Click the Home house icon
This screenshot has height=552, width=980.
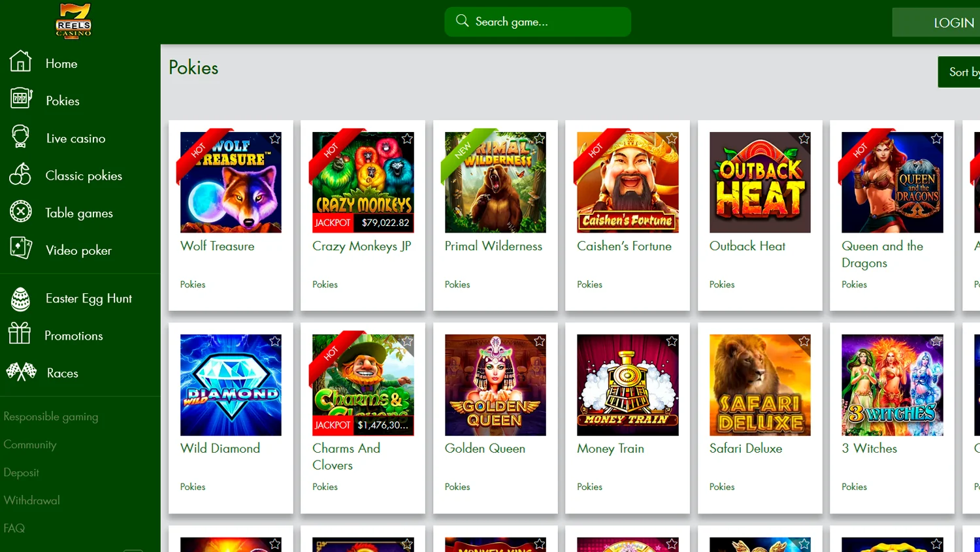[20, 61]
